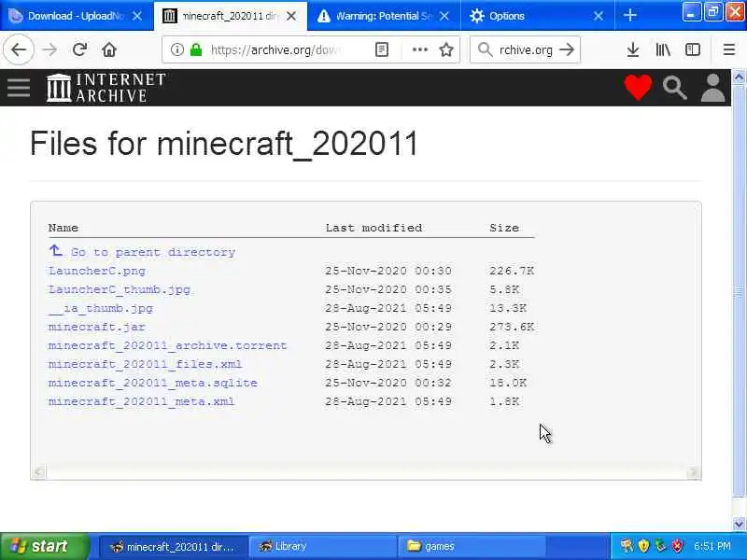Click Go to parent directory link
747x560 pixels.
point(153,252)
